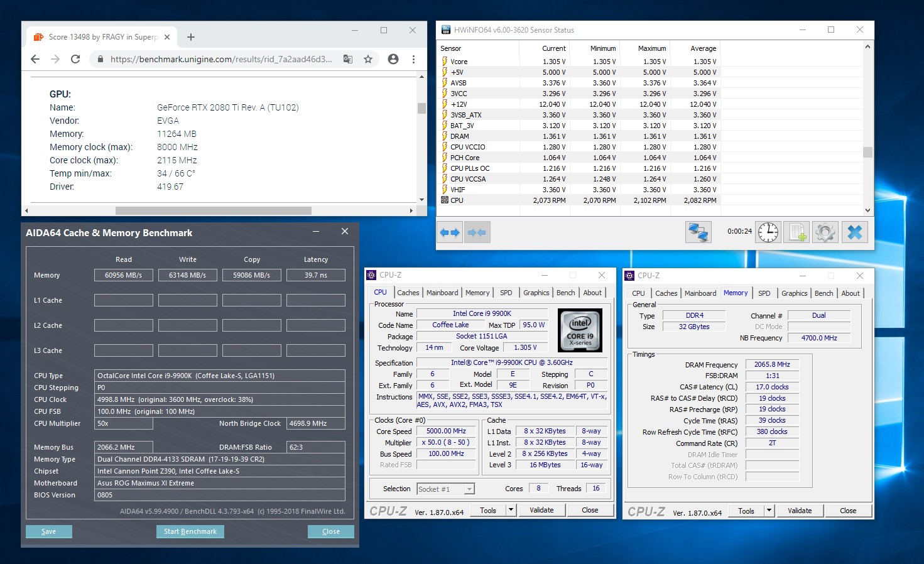This screenshot has height=564, width=924.
Task: Start HWiNFO logging with the sheet icon
Action: click(x=796, y=232)
